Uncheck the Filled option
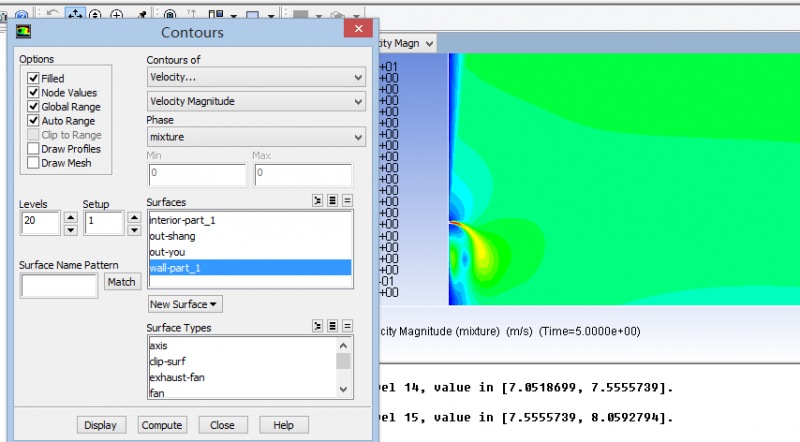Screen dimensions: 800x442 [x=33, y=78]
